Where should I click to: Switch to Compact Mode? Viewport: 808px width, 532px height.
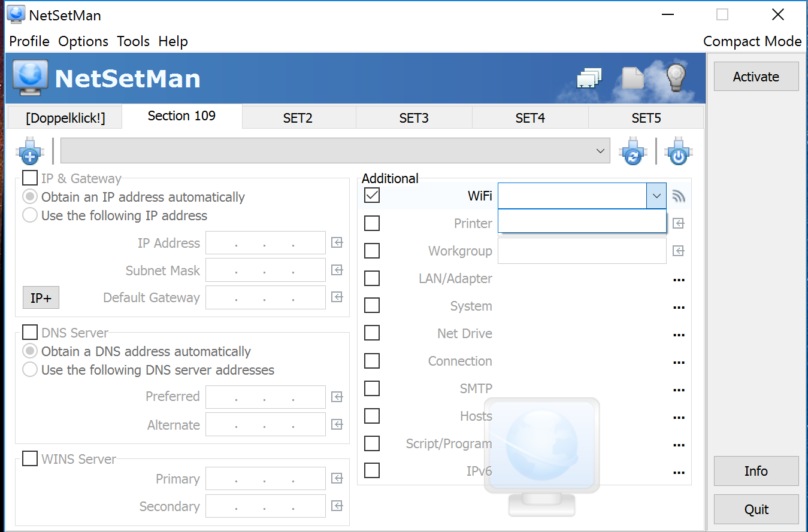(752, 41)
